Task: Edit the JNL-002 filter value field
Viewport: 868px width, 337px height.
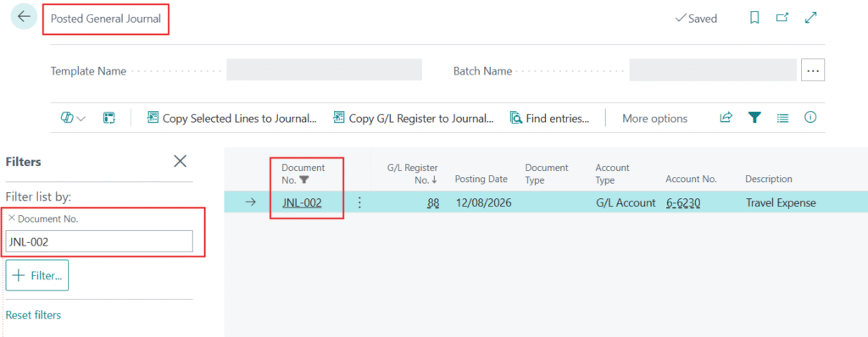Action: (100, 241)
